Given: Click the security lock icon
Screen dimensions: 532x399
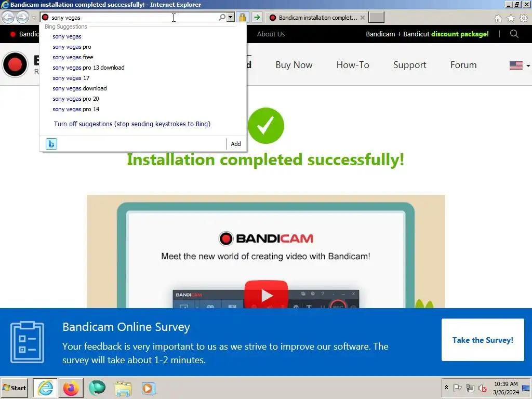Looking at the screenshot, I should point(242,17).
